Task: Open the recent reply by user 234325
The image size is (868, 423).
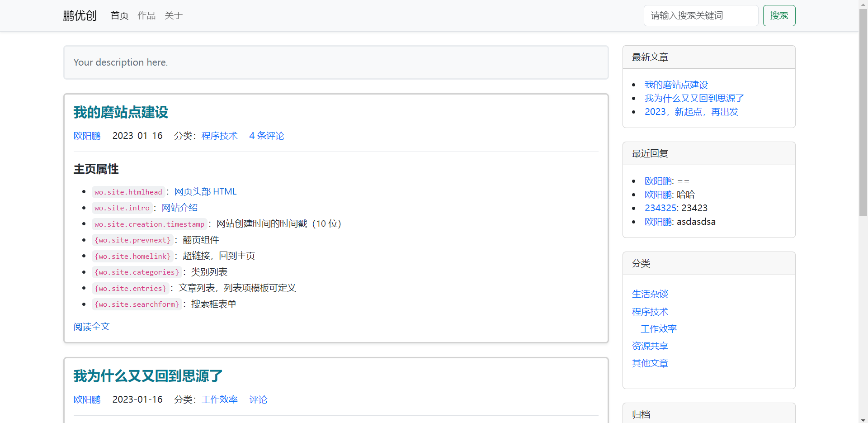Action: (x=660, y=208)
